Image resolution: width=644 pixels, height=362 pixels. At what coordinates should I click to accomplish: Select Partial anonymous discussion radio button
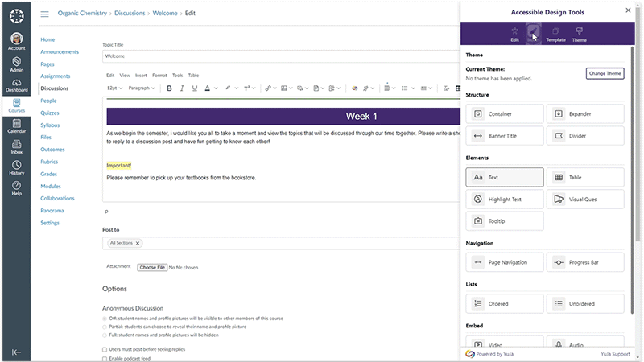[105, 327]
